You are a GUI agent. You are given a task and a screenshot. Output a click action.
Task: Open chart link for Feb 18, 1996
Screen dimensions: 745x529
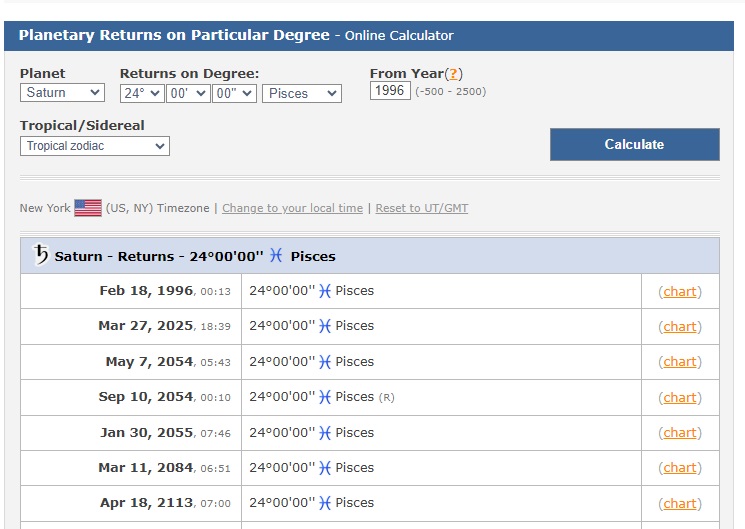point(680,292)
